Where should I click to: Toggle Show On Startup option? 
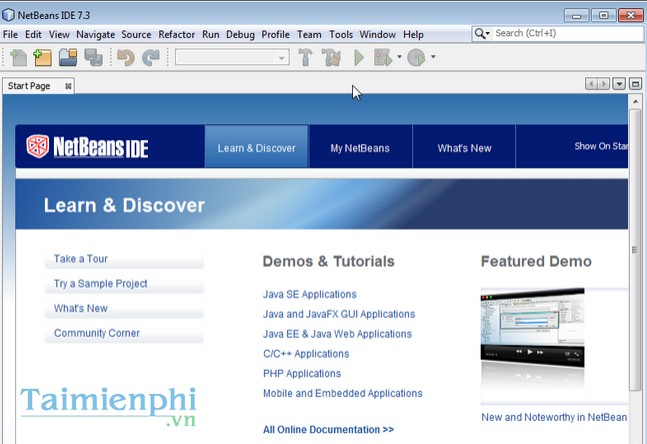[601, 146]
